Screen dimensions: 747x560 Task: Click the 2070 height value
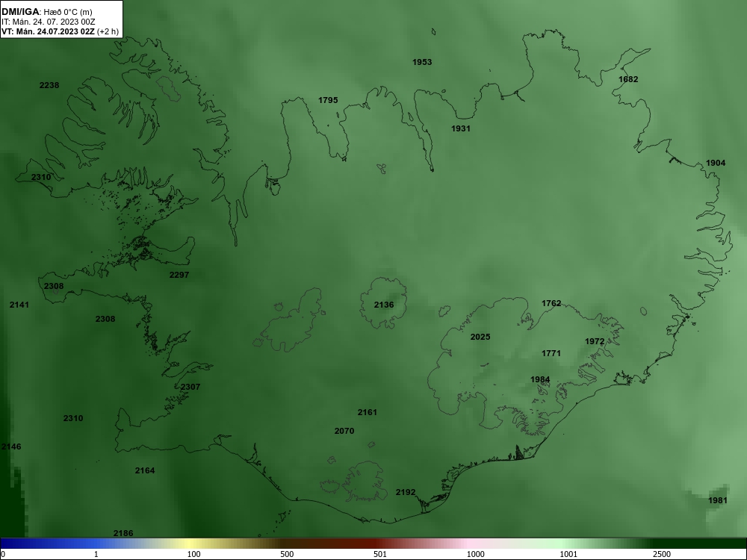pos(344,431)
